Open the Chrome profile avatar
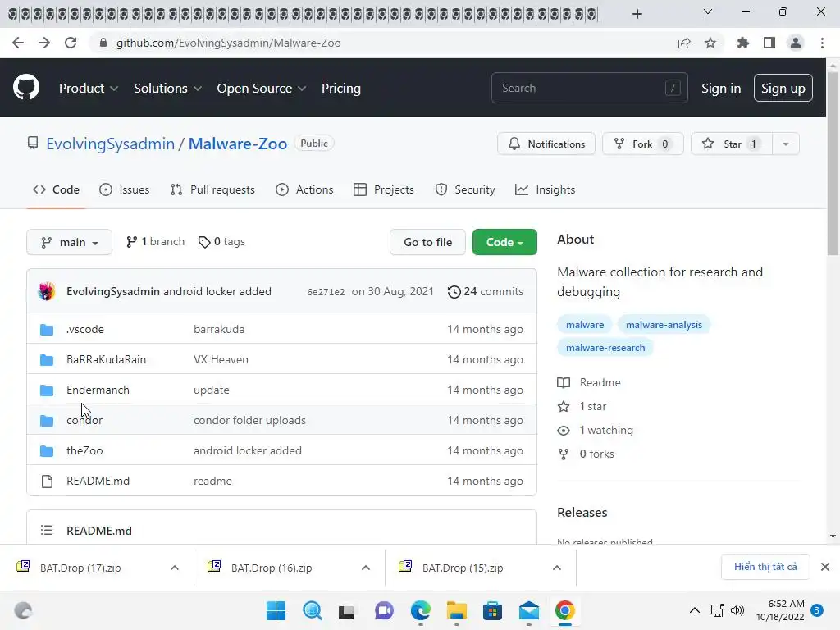 tap(796, 43)
